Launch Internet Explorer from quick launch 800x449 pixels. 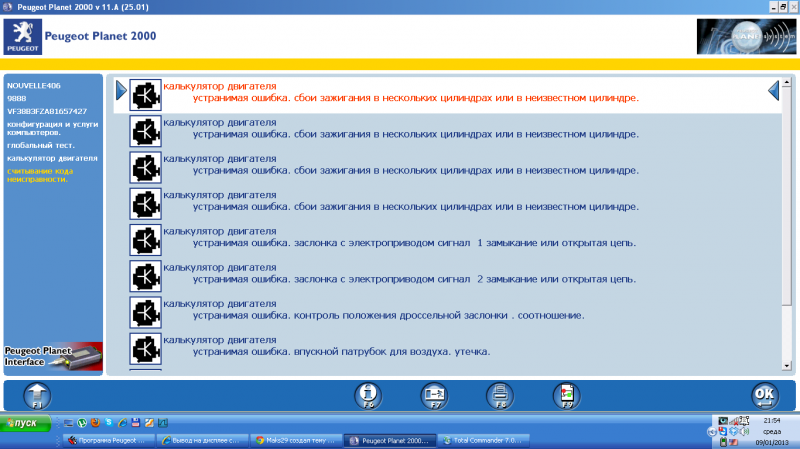pos(122,422)
